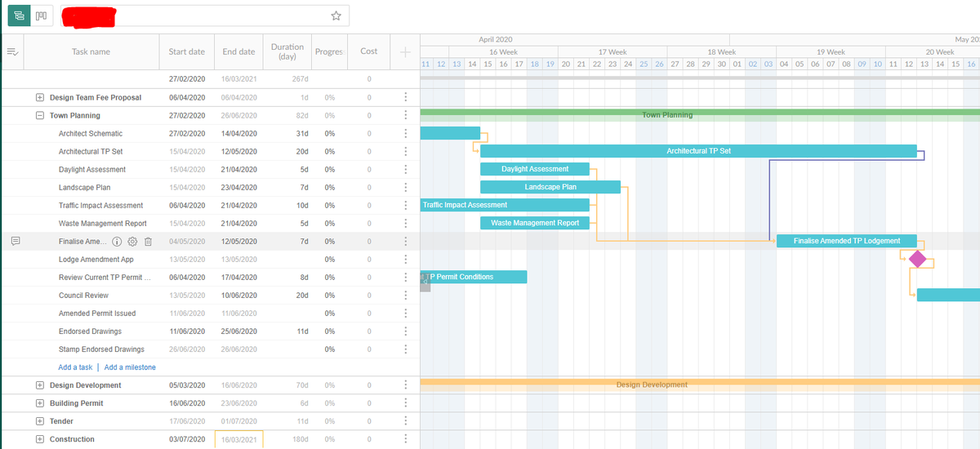
Task: Sort by Task name column header
Action: tap(91, 51)
